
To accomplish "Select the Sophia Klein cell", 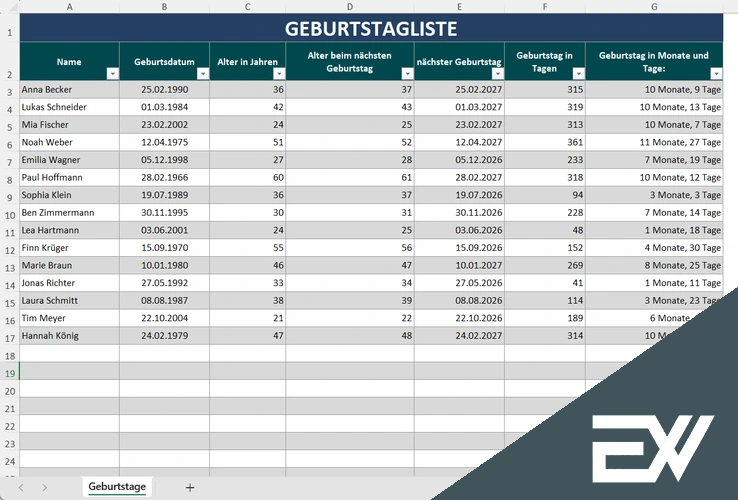I will tap(70, 195).
